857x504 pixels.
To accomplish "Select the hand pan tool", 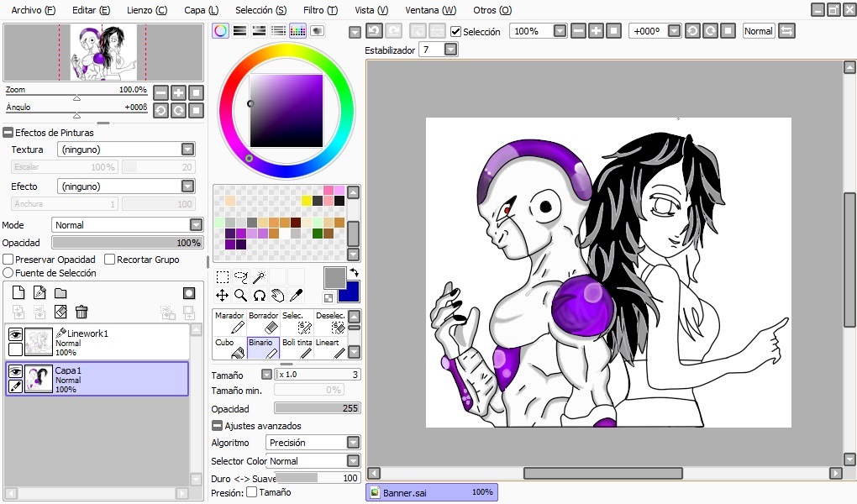I will (x=277, y=296).
